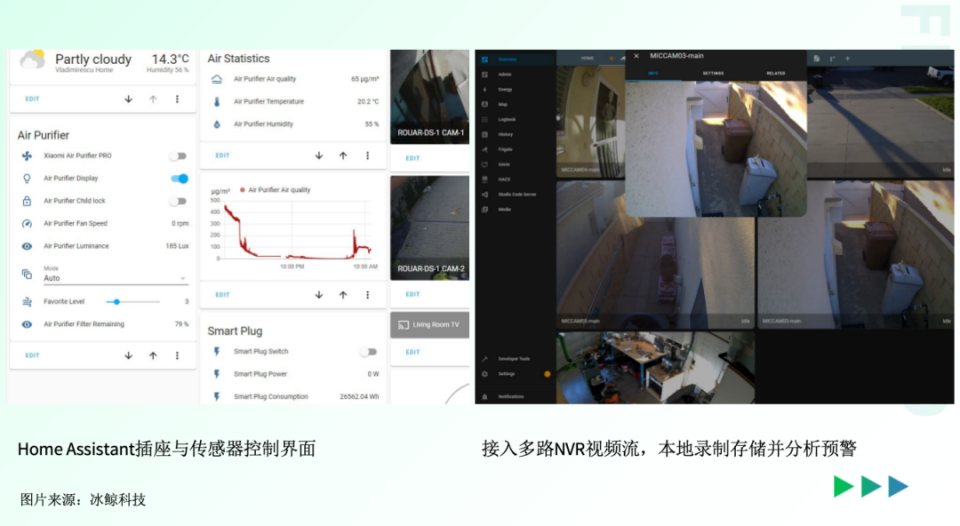Click the Living Room TV cast card

(x=430, y=325)
